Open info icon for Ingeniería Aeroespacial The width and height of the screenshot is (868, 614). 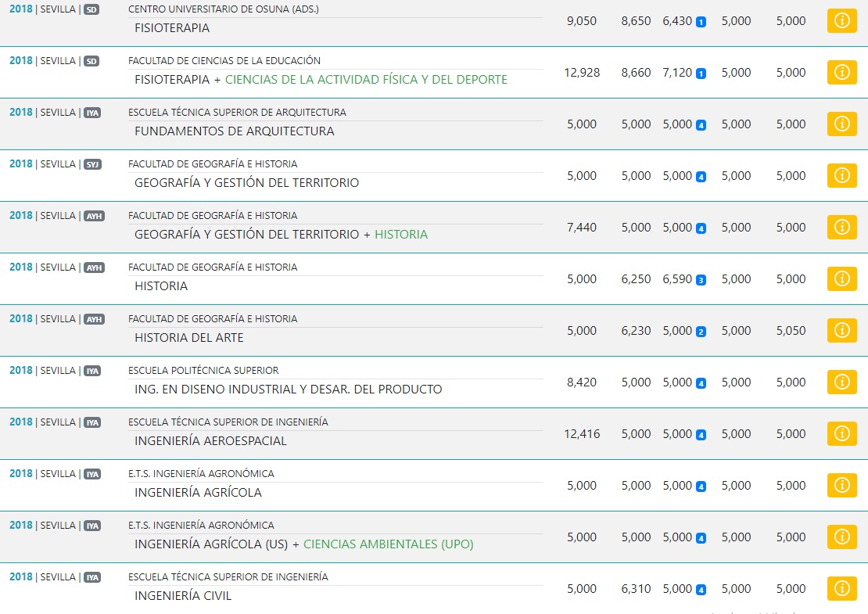coord(841,434)
